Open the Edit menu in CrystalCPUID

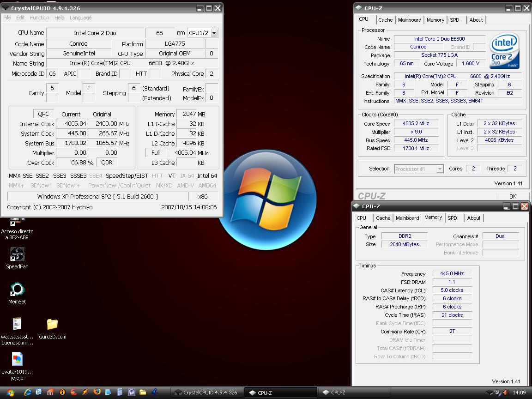point(20,18)
